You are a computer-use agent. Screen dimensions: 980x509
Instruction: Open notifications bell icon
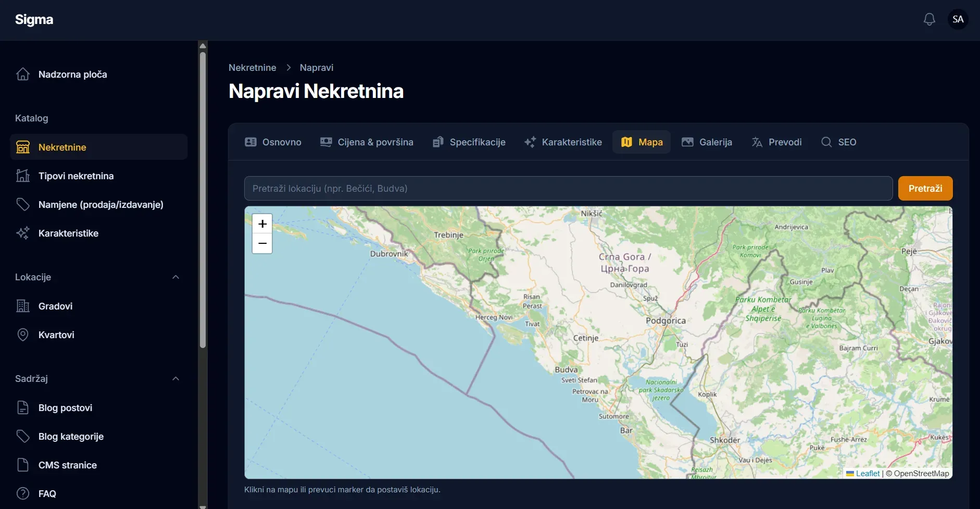(x=929, y=19)
